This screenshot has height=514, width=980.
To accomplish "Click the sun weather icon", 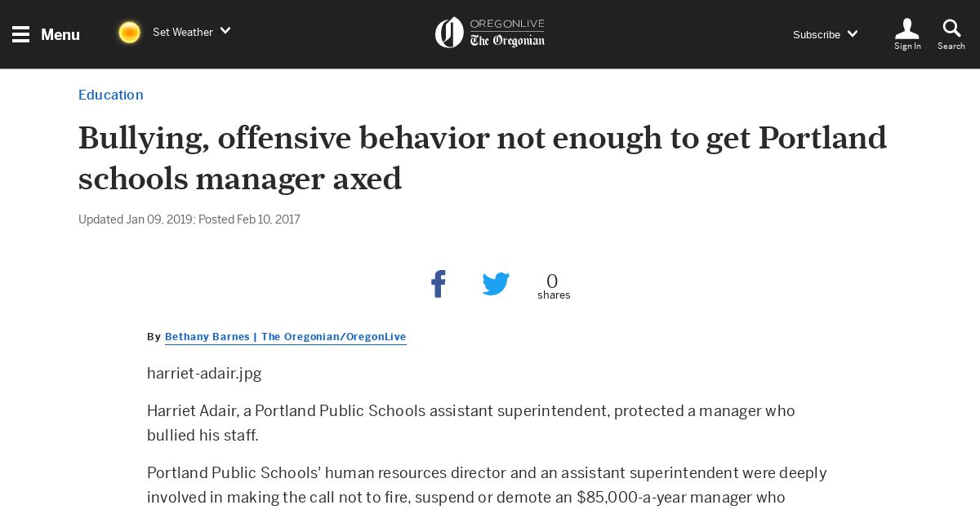I will [129, 33].
